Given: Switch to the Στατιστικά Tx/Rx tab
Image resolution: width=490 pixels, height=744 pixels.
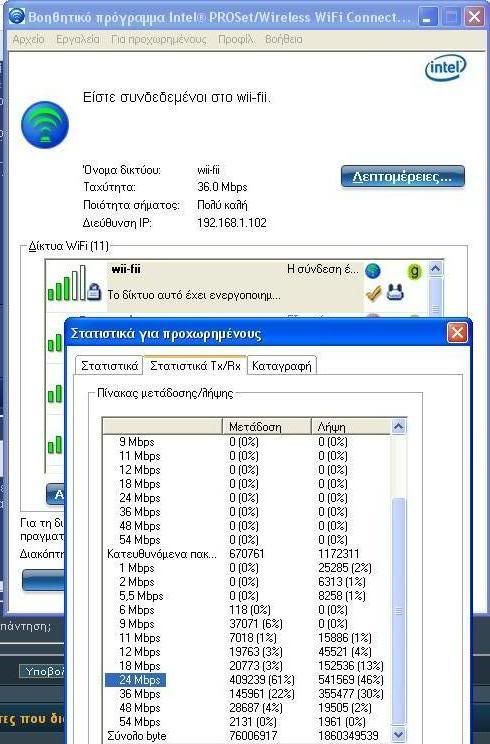Looking at the screenshot, I should coord(195,365).
